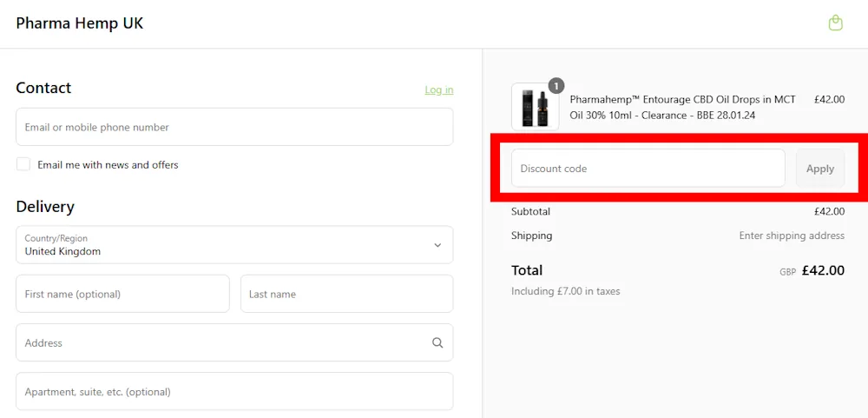The image size is (868, 418).
Task: Click the product price £42.00 beside the item
Action: click(829, 100)
